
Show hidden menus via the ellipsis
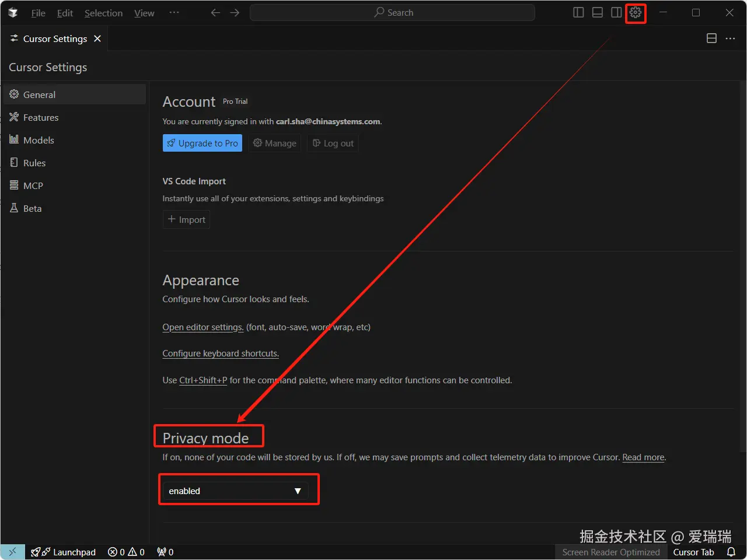(x=174, y=13)
